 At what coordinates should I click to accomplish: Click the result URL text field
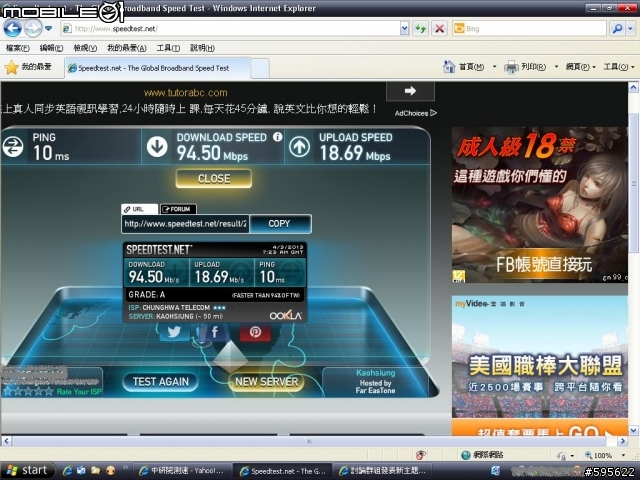[x=185, y=224]
